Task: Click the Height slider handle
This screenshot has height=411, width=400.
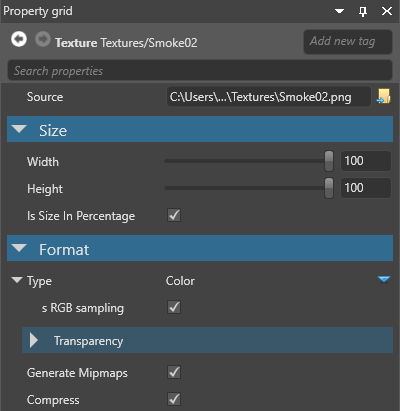Action: click(x=329, y=188)
